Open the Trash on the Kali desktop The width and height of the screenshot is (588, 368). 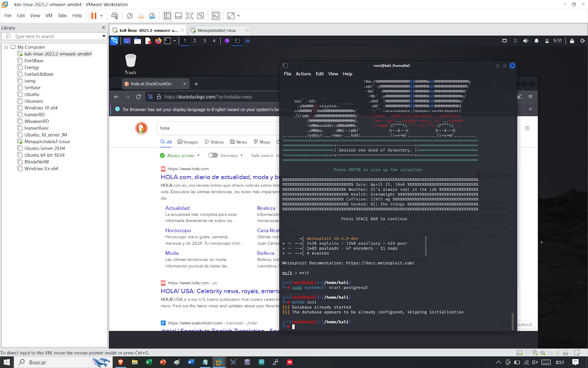click(x=130, y=64)
